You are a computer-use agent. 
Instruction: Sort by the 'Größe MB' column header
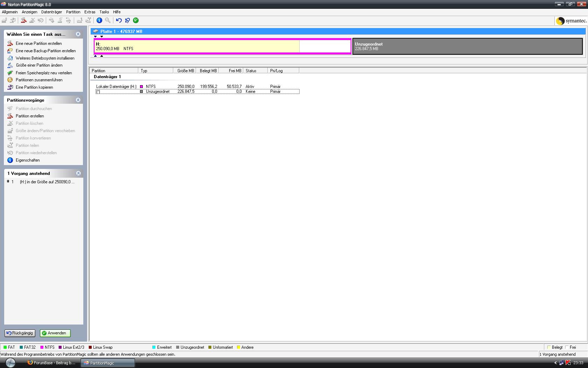tap(185, 70)
